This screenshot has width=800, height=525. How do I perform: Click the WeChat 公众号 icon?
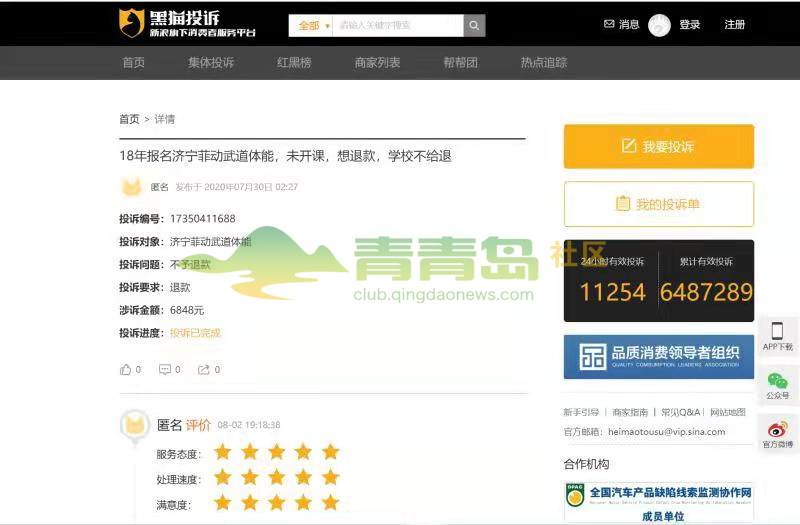pos(778,381)
